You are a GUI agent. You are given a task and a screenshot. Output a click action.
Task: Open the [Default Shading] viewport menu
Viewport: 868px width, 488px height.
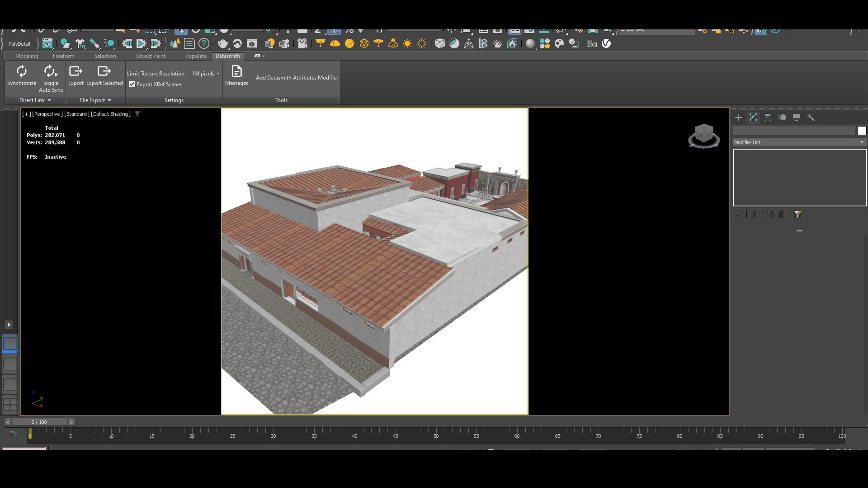111,114
